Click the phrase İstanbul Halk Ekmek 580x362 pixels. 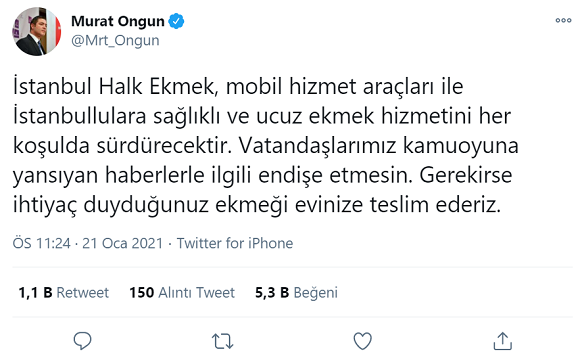pos(114,87)
